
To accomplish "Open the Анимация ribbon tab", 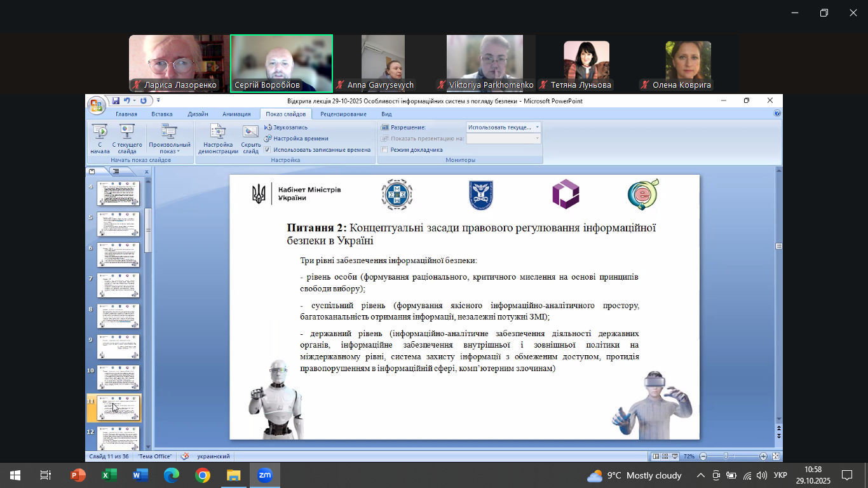I will [x=236, y=114].
